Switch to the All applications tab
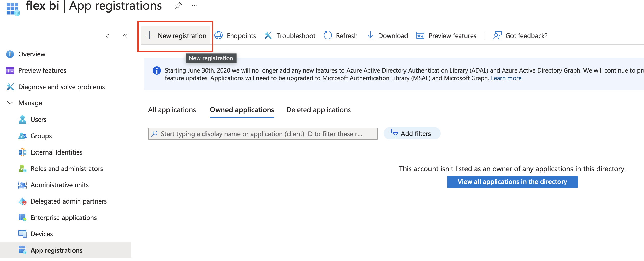This screenshot has width=644, height=261. pos(172,110)
